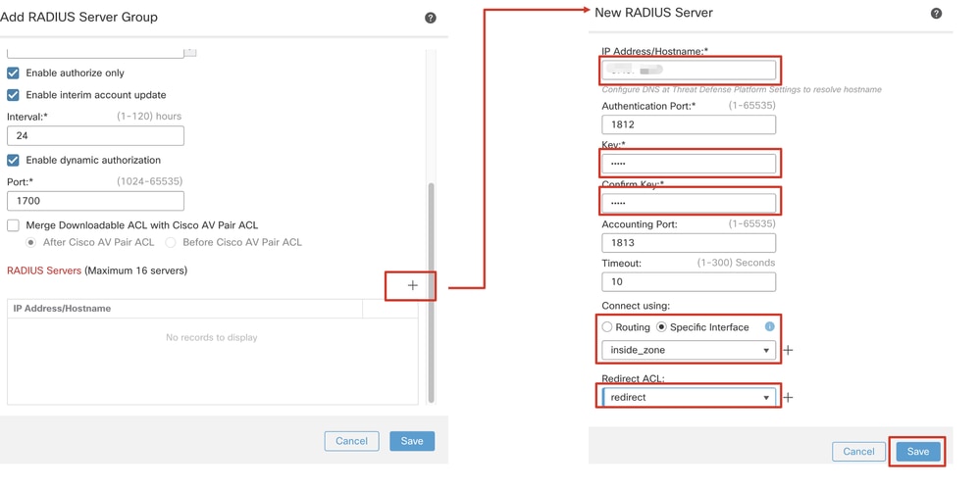Image resolution: width=980 pixels, height=490 pixels.
Task: Open help in Add RADIUS Server Group dialog
Action: tap(430, 18)
